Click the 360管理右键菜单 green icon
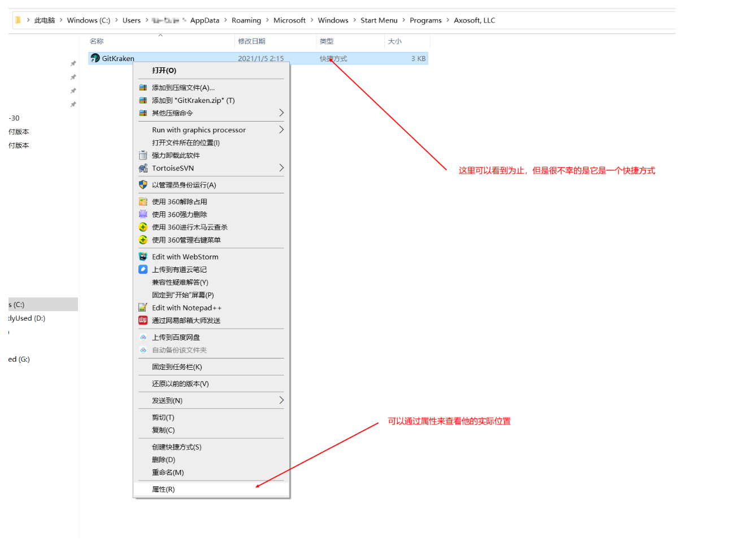The width and height of the screenshot is (756, 540). (143, 240)
